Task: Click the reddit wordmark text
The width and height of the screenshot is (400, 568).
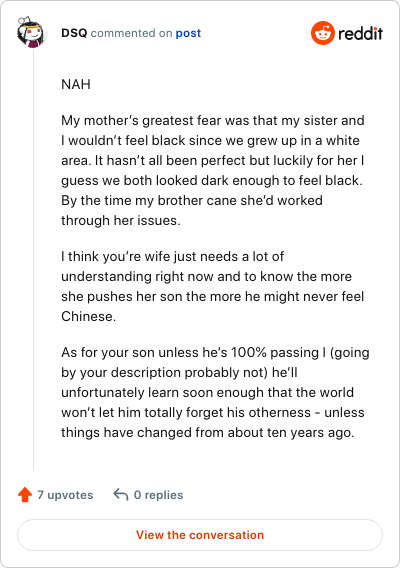Action: point(360,33)
